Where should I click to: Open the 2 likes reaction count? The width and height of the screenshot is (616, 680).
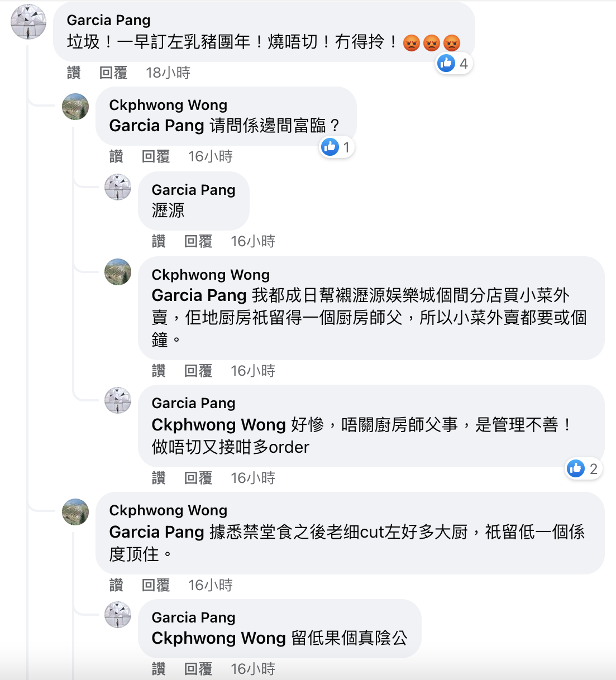pyautogui.click(x=583, y=469)
